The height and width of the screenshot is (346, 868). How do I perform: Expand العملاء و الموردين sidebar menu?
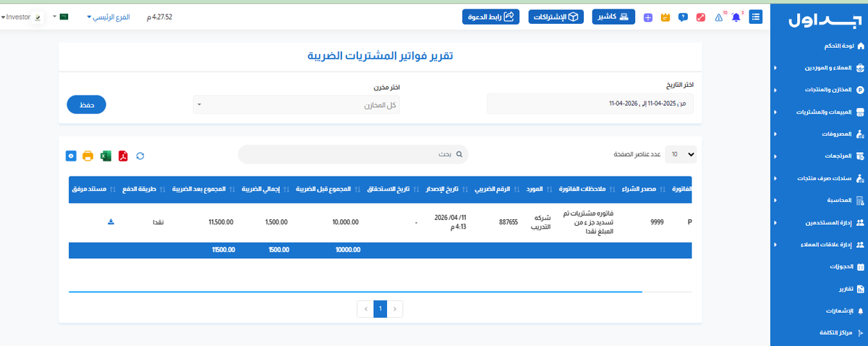point(819,68)
